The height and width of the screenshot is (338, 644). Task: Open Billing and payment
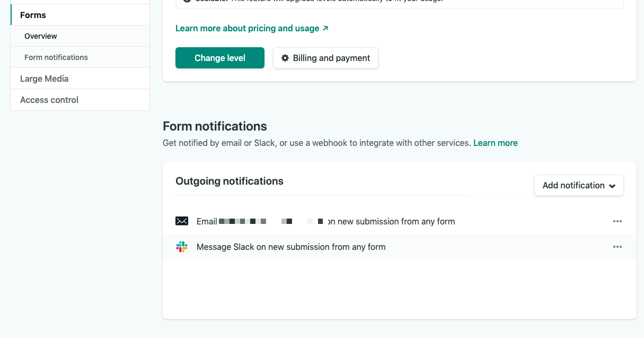(x=325, y=58)
